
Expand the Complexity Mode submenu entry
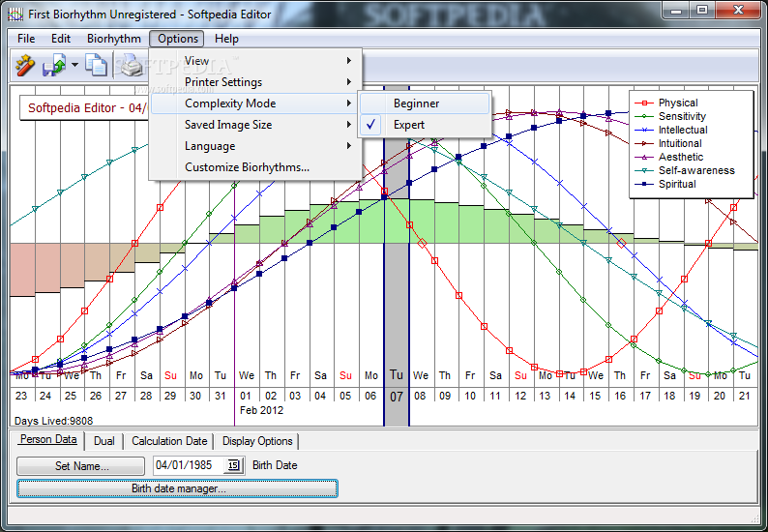[255, 103]
